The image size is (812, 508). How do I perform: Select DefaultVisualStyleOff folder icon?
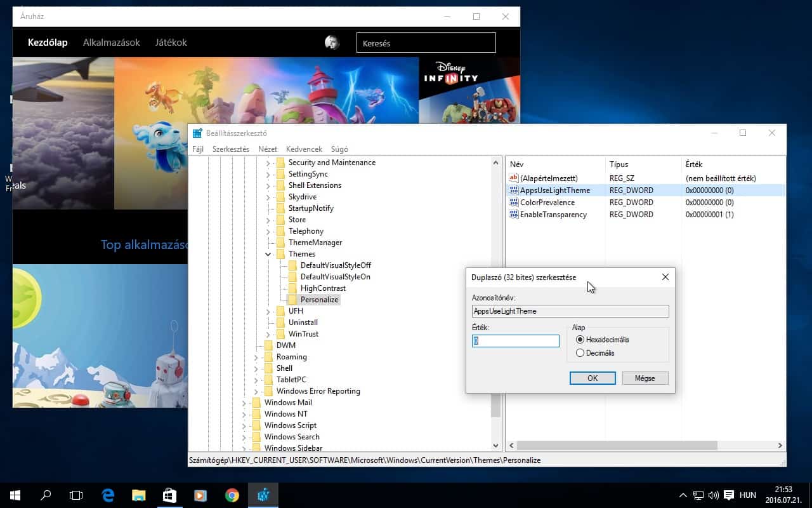[x=292, y=265]
